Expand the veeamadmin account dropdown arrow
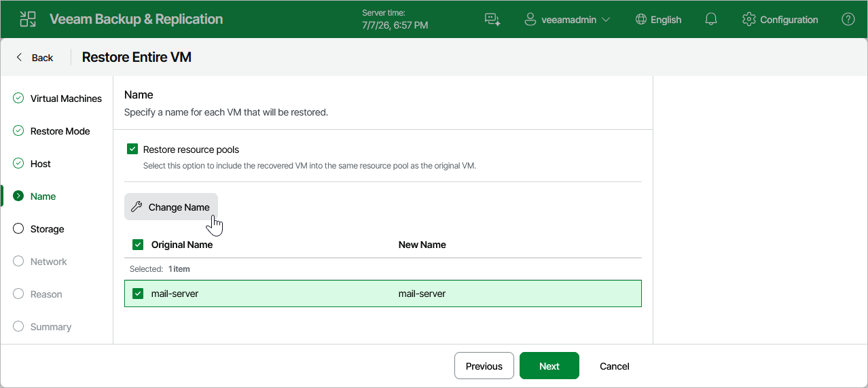This screenshot has width=868, height=388. [x=606, y=20]
